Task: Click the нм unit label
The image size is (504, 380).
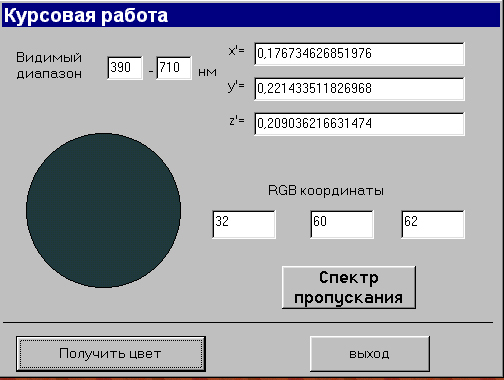Action: (x=207, y=72)
